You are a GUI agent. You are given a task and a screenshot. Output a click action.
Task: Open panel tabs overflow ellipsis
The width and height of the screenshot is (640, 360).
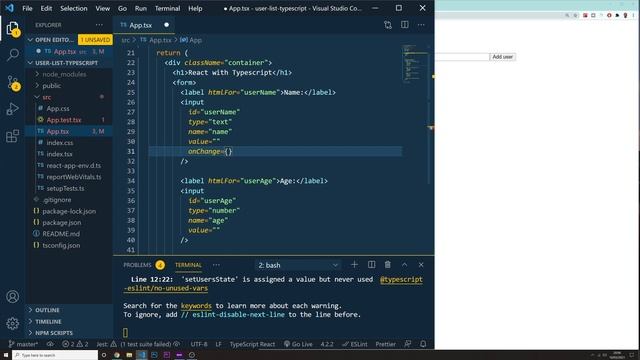[216, 265]
